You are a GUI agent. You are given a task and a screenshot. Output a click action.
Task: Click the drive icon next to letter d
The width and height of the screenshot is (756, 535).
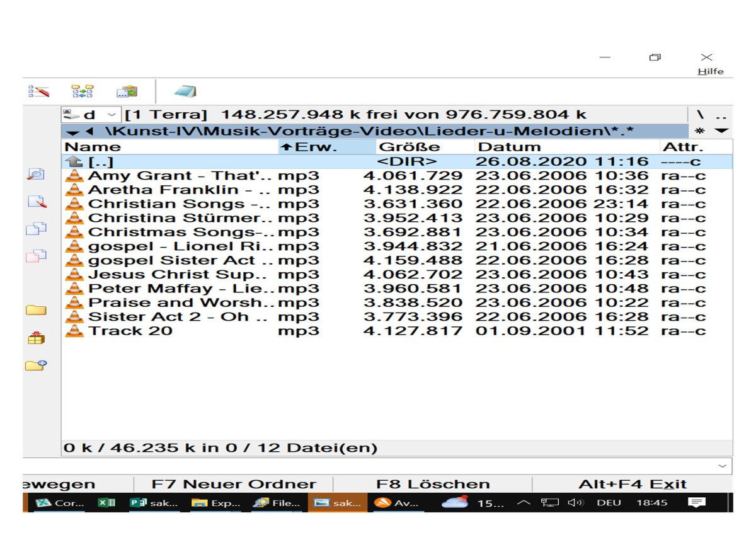click(x=72, y=115)
